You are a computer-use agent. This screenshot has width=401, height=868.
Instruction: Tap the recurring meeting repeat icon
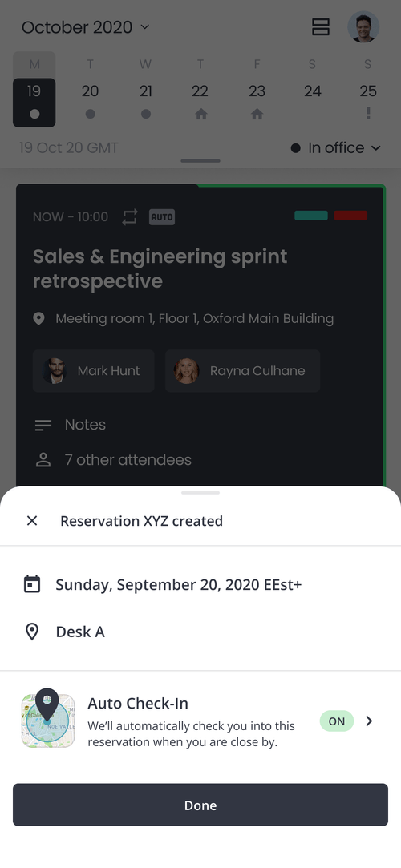coord(130,217)
